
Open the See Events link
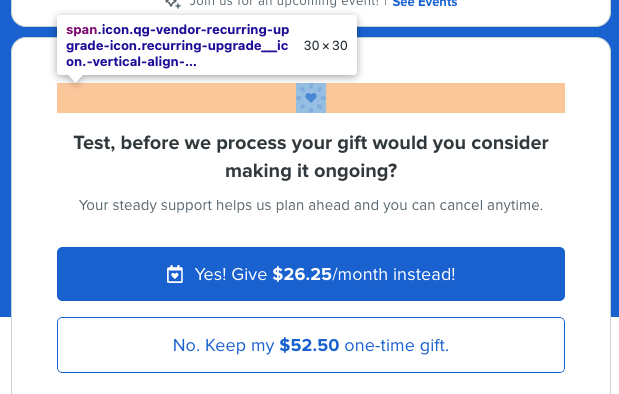coord(425,3)
